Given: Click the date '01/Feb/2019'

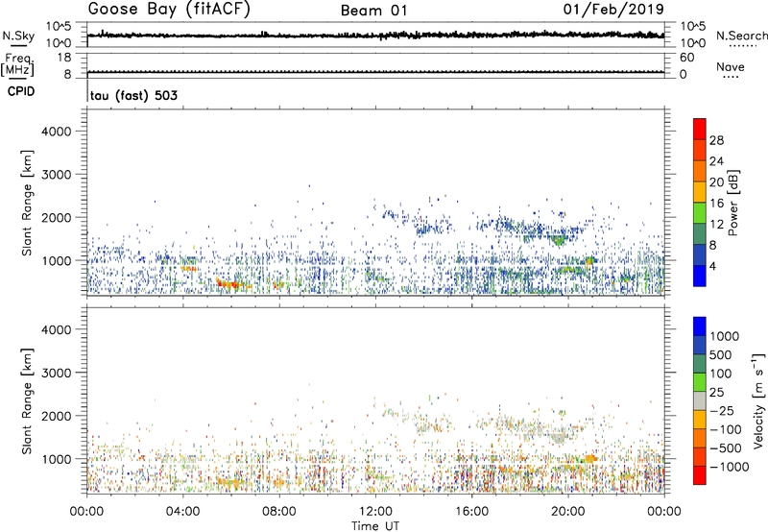Looking at the screenshot, I should point(613,9).
